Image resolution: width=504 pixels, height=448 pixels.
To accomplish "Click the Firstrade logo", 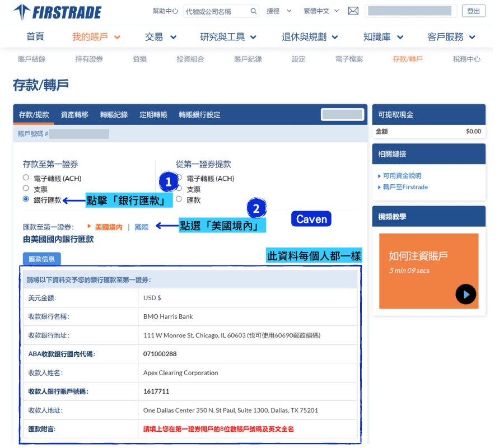I will pos(56,12).
